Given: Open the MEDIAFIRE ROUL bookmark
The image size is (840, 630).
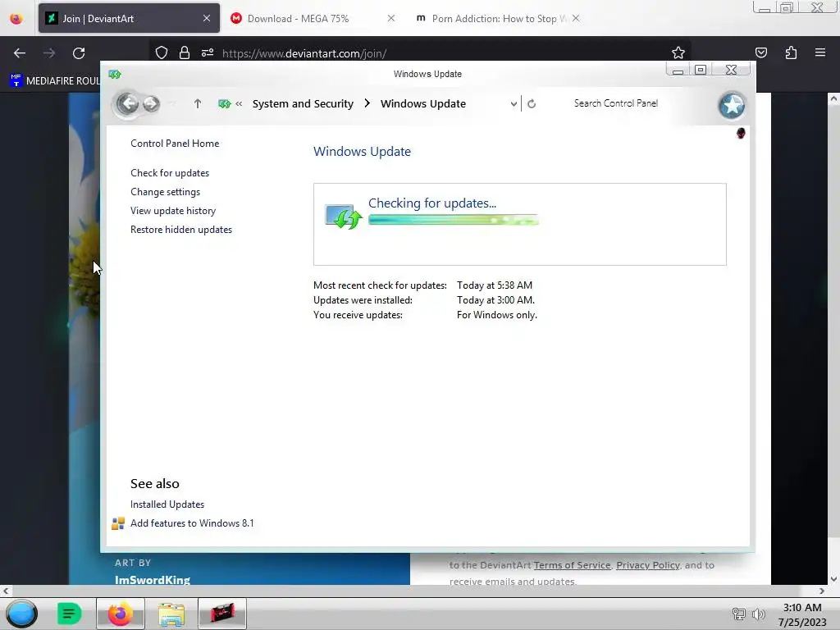Looking at the screenshot, I should click(x=56, y=80).
